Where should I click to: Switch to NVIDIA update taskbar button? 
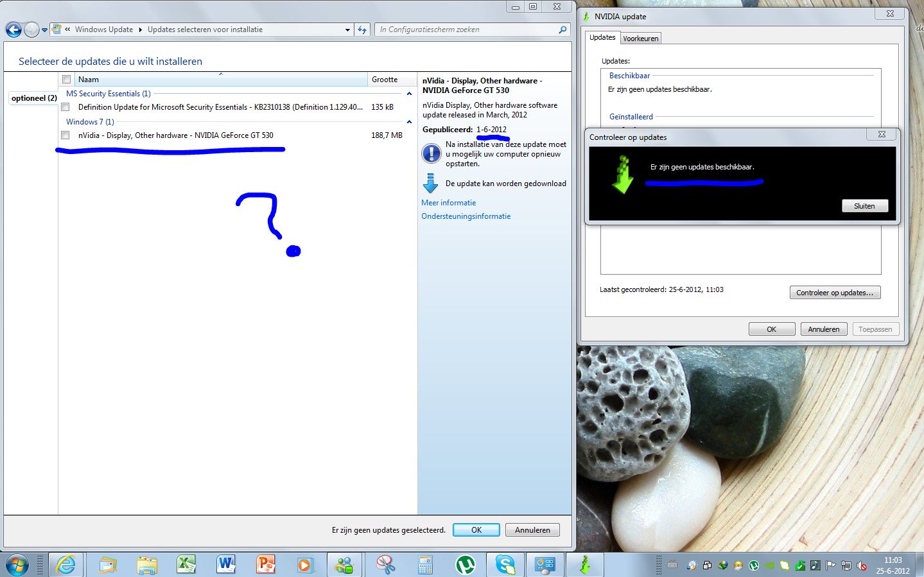pos(584,565)
